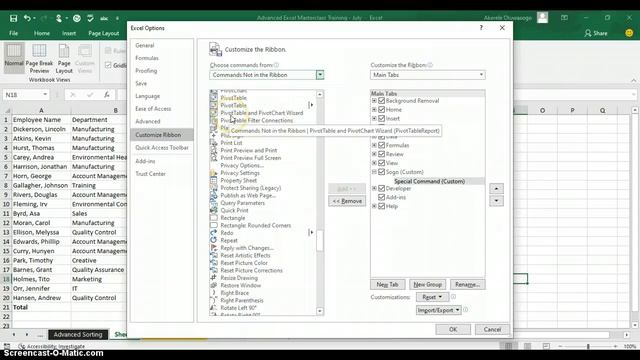This screenshot has width=640, height=360.
Task: Toggle the Review tab checkbox
Action: [382, 154]
